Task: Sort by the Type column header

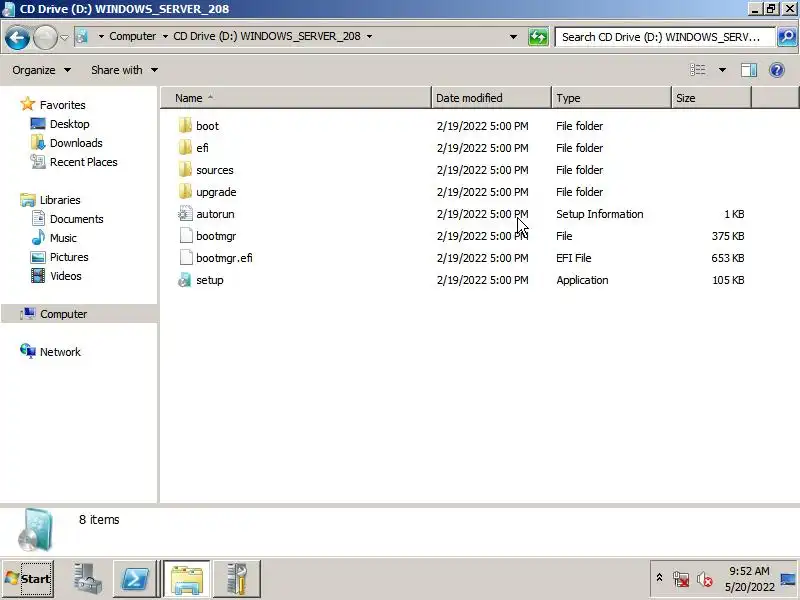Action: 611,98
